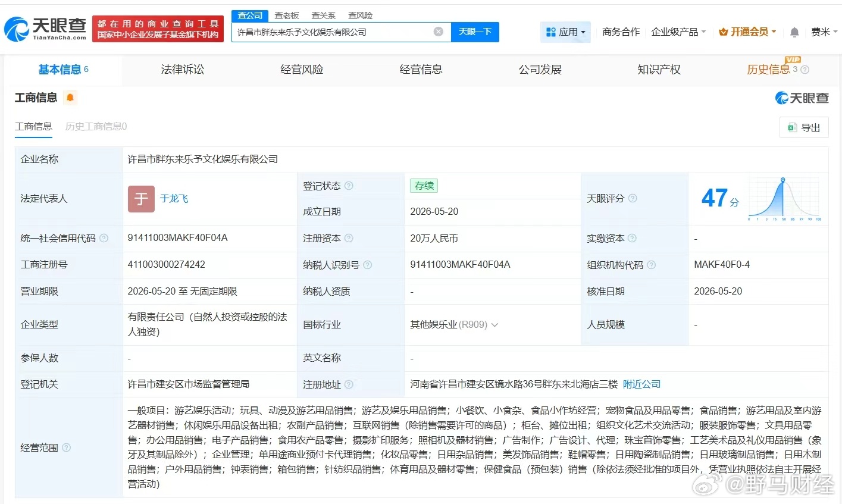
Task: Click 许昌市建安区市场监督管理局 registration authority
Action: (188, 384)
